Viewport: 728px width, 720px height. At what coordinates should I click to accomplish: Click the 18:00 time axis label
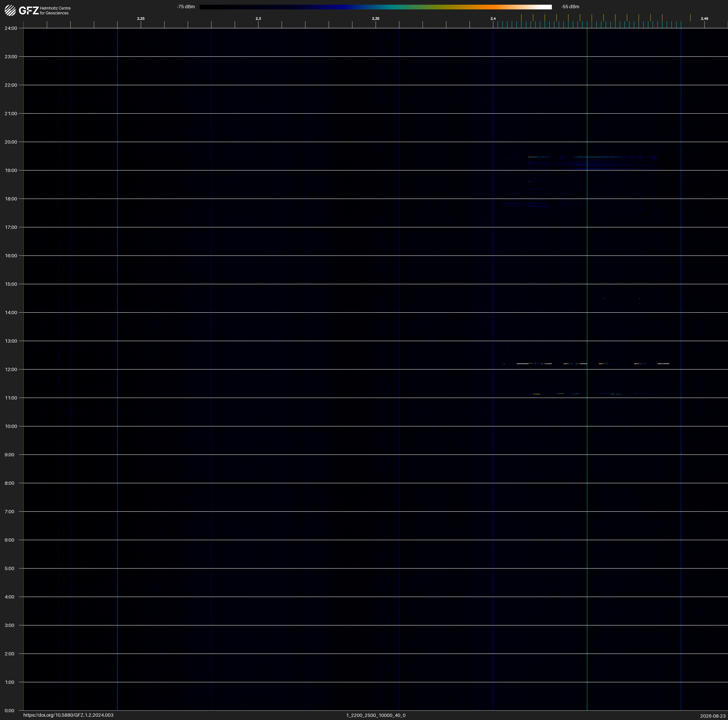point(11,199)
